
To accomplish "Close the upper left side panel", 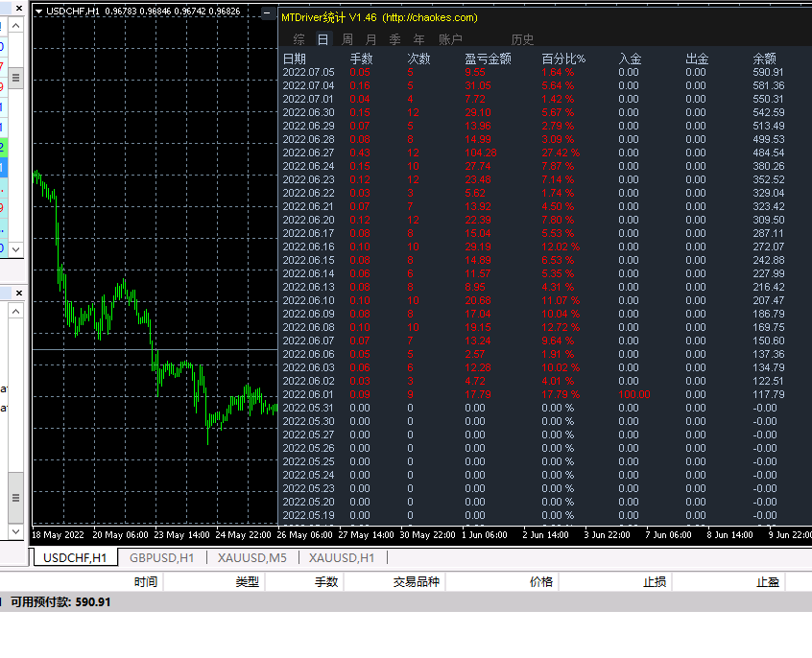I will point(18,9).
